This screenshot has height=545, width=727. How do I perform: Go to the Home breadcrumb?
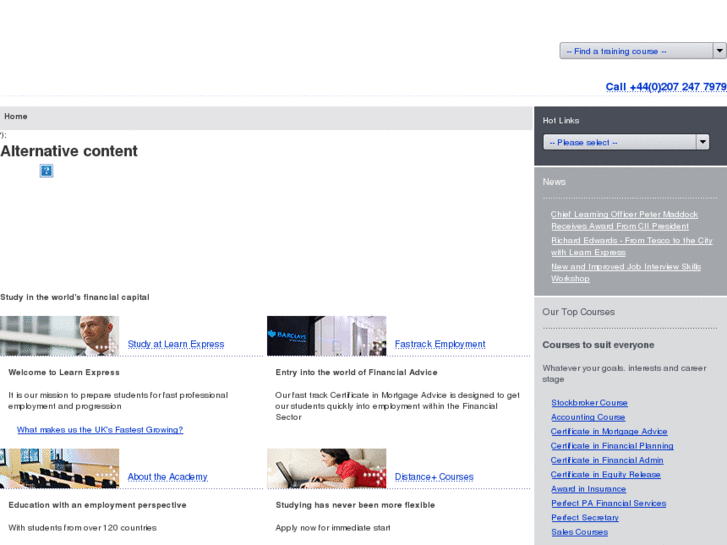[16, 116]
